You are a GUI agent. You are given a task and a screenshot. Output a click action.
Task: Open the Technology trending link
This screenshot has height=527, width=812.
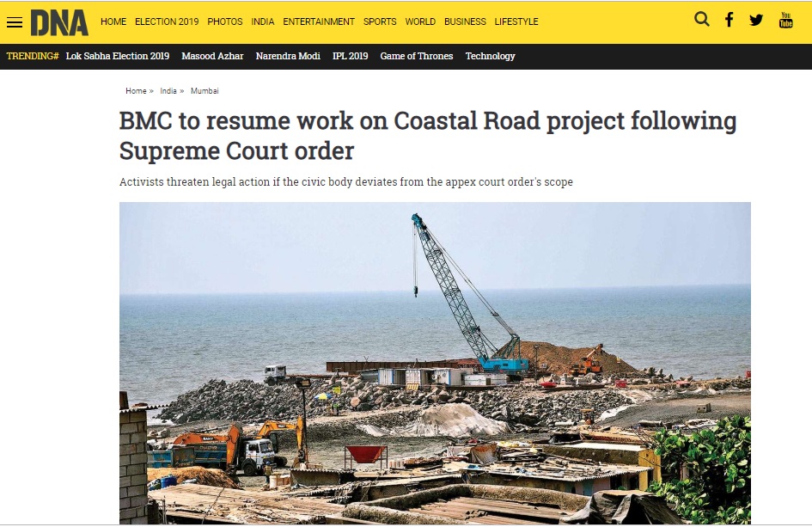(490, 56)
